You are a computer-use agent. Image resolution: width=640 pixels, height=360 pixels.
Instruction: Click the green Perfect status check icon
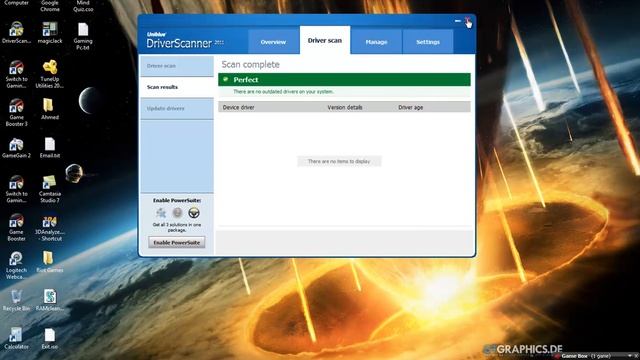point(226,80)
